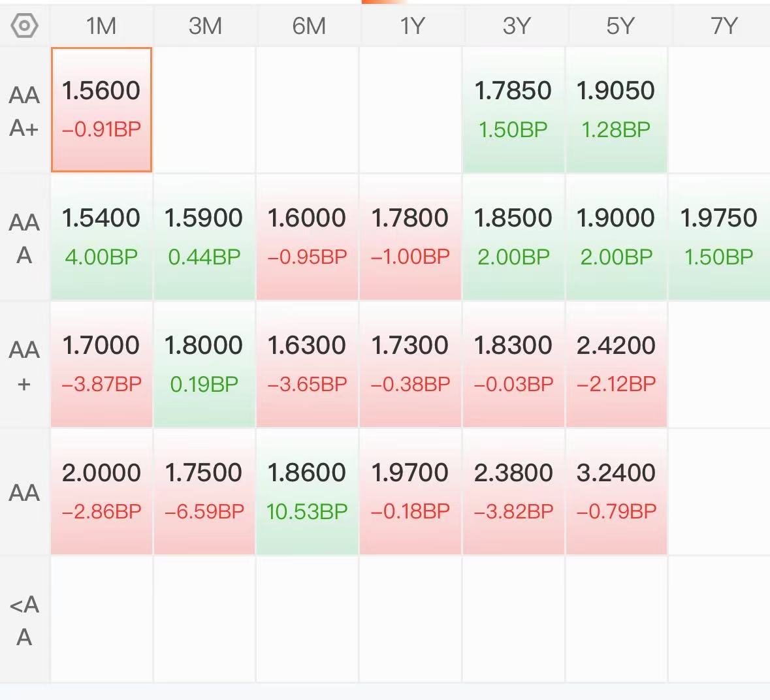Click the AA 6M cell with 10.53BP
Viewport: 770px width, 700px height.
pos(308,492)
